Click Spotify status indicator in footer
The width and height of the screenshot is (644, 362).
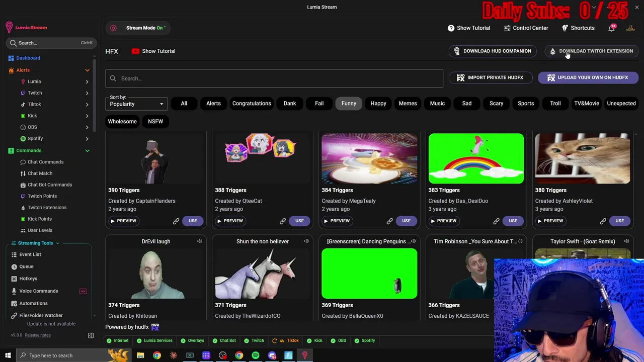click(364, 340)
